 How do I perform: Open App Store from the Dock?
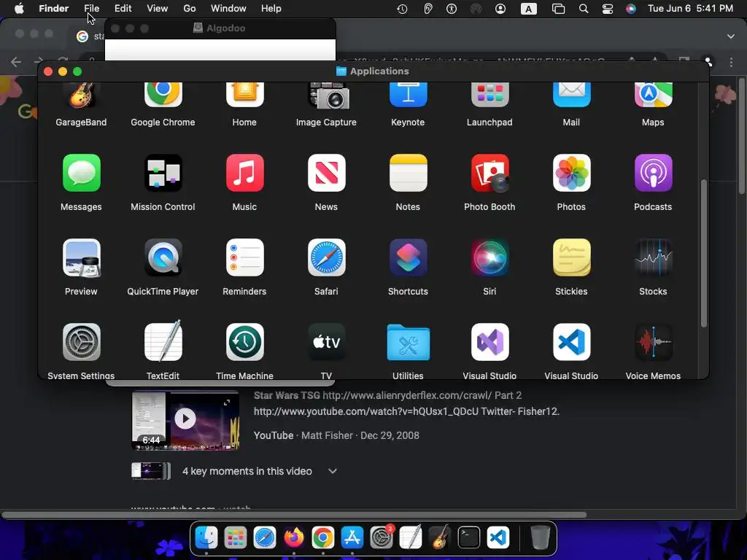click(x=352, y=537)
